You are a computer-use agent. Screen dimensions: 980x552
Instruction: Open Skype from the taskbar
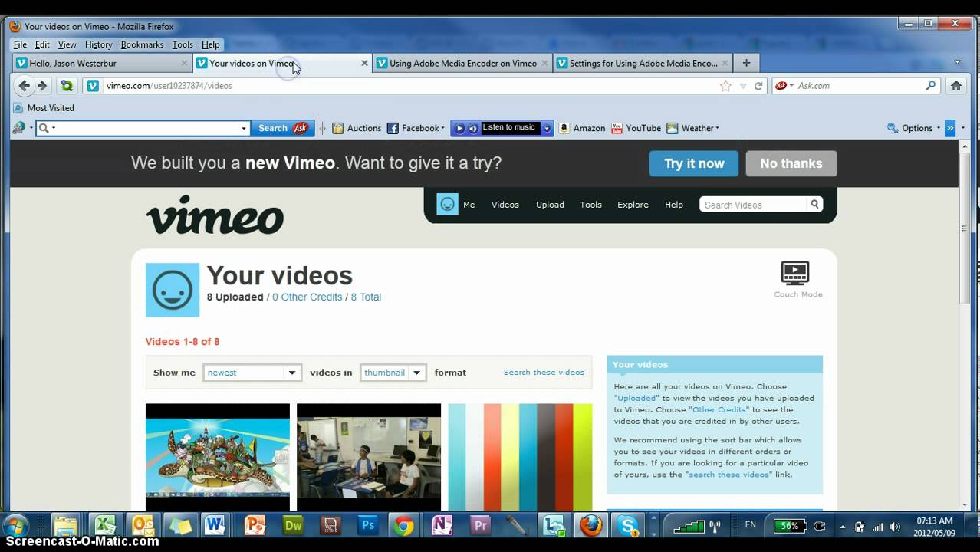coord(628,526)
